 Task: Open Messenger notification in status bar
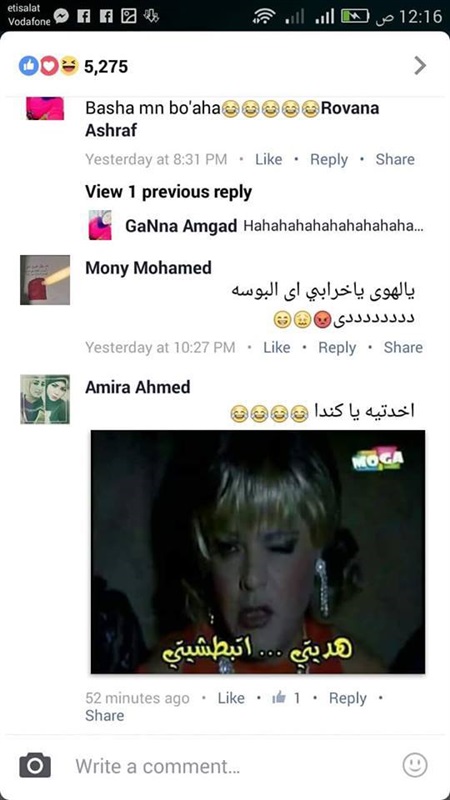tap(61, 17)
